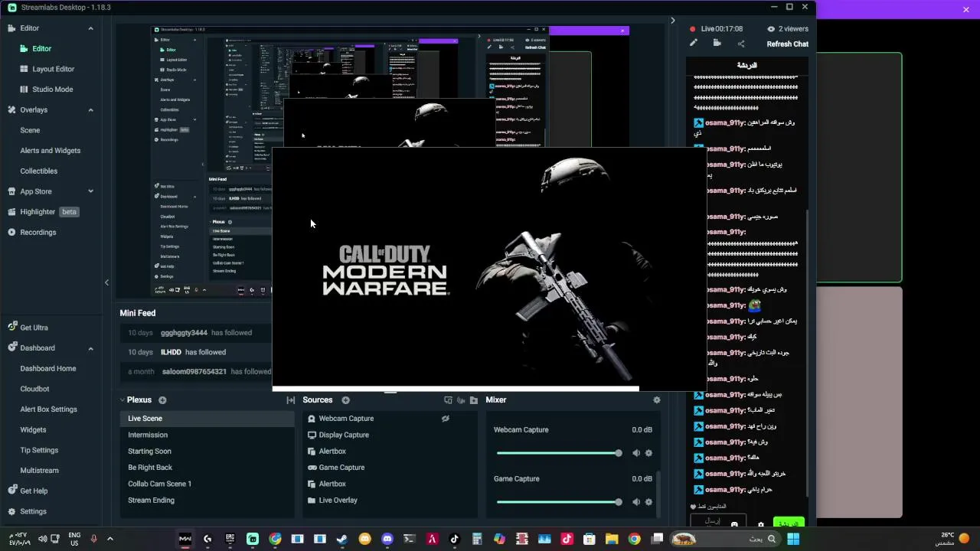Open Layout Editor in sidebar

point(53,69)
